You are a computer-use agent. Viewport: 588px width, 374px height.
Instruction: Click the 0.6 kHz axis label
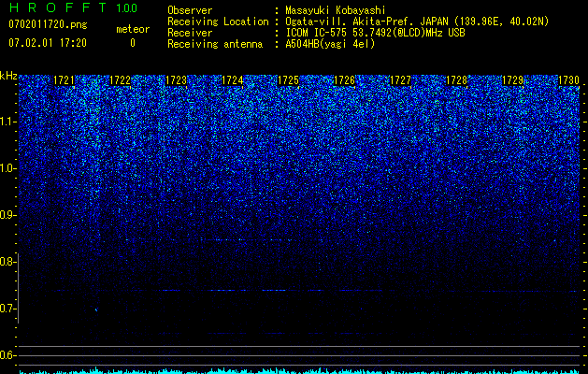tap(7, 355)
